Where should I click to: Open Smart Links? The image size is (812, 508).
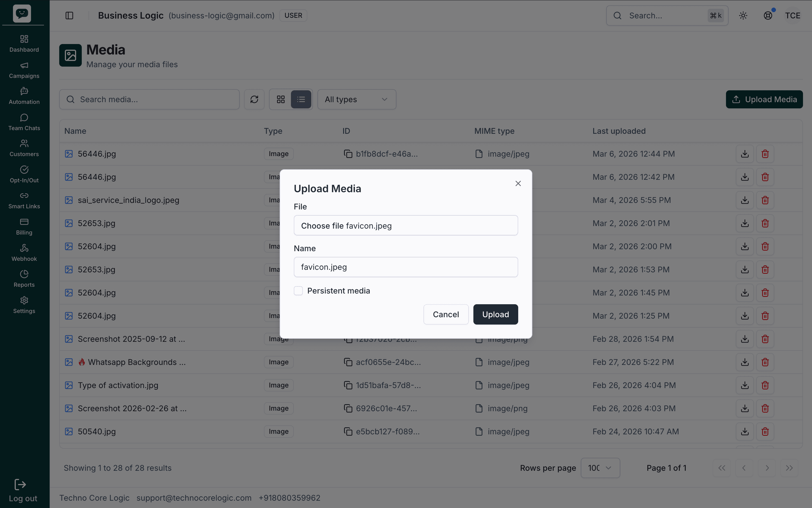24,201
